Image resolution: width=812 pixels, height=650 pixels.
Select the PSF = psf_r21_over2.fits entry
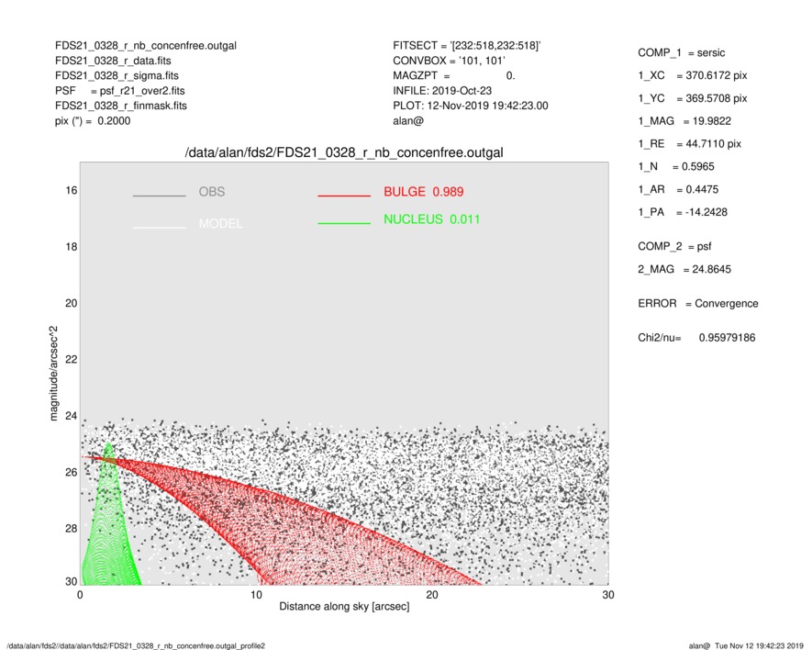pos(119,91)
